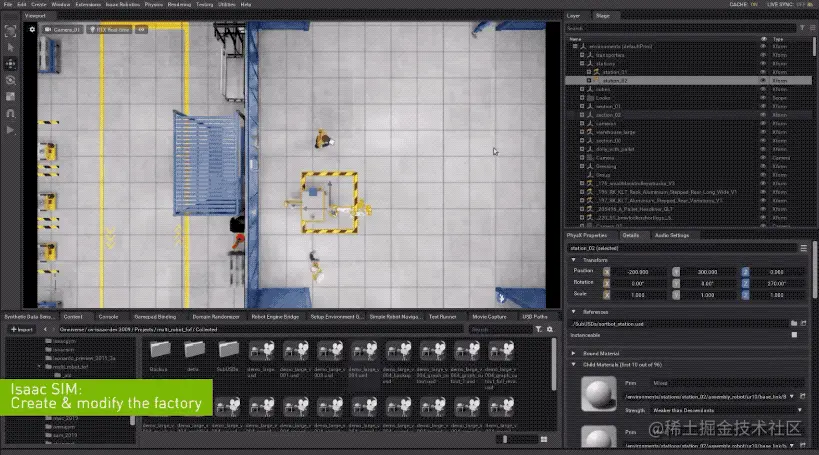
Task: Toggle visibility eye for station_02
Action: pyautogui.click(x=763, y=81)
